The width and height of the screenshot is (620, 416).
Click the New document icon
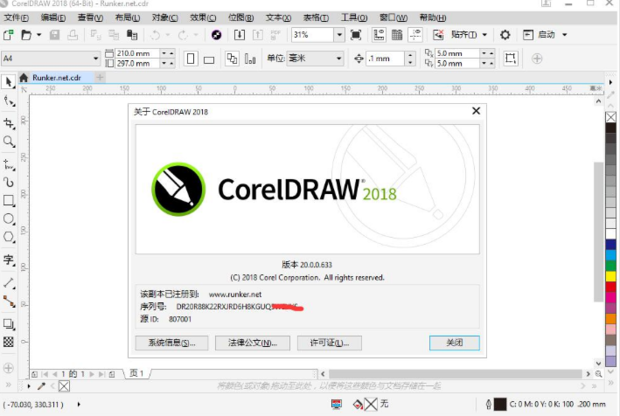tap(8, 35)
